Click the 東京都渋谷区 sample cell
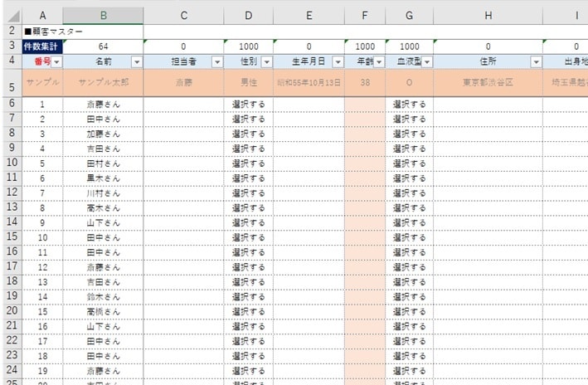The height and width of the screenshot is (385, 588). click(488, 82)
